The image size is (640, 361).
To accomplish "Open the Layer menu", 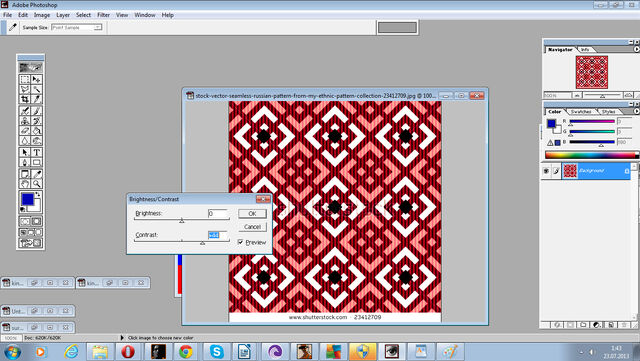I will (x=63, y=15).
